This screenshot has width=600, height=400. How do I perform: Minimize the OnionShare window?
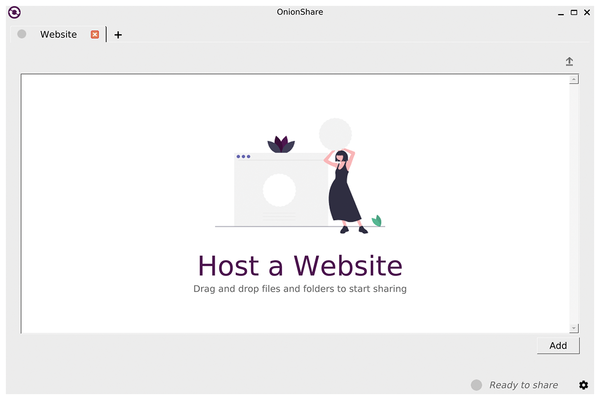pos(561,13)
